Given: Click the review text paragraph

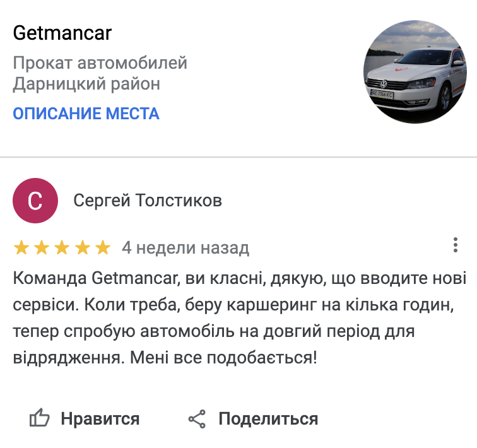Looking at the screenshot, I should click(x=238, y=318).
